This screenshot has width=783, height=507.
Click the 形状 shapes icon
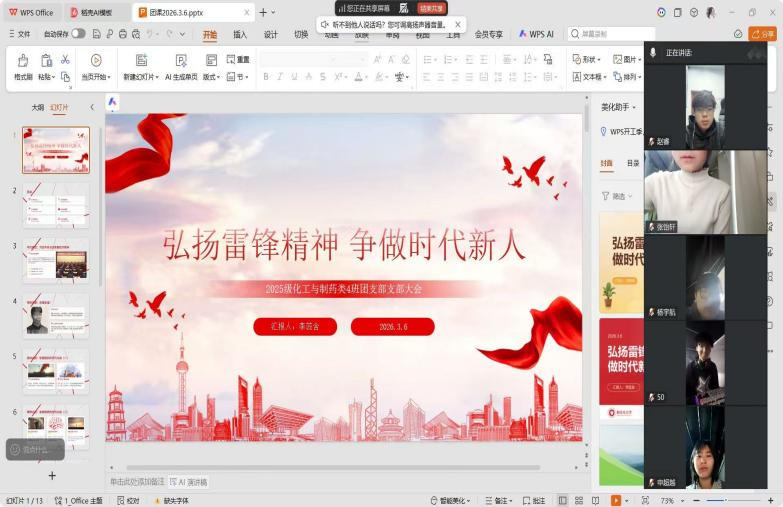coord(577,60)
